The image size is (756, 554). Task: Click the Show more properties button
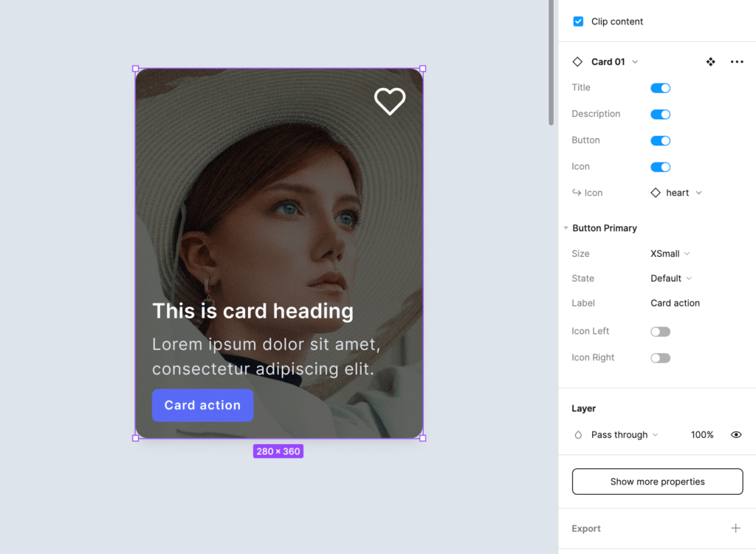tap(657, 482)
